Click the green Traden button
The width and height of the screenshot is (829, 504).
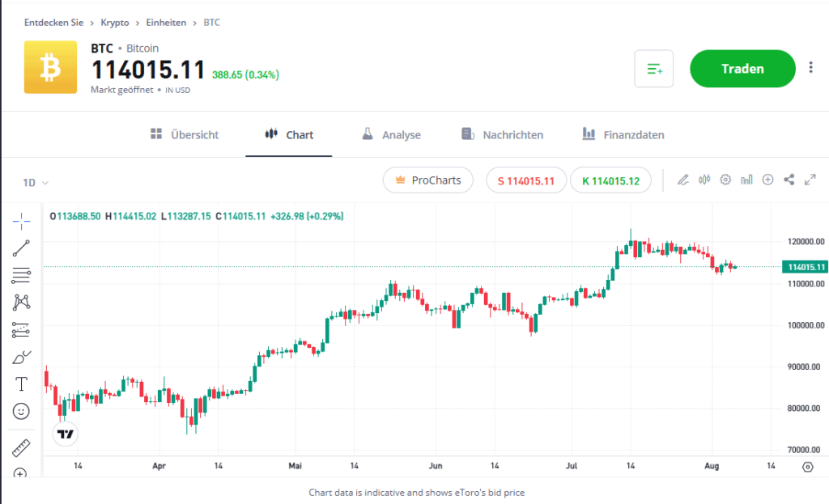tap(742, 69)
